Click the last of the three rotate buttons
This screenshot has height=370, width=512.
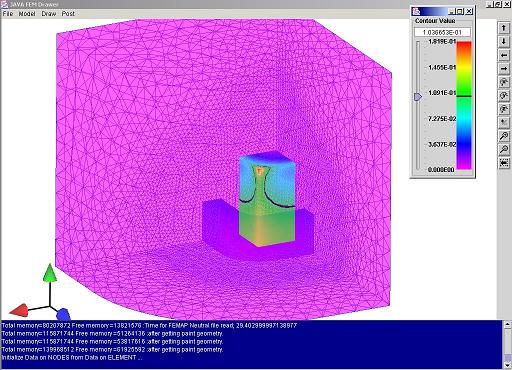504,109
